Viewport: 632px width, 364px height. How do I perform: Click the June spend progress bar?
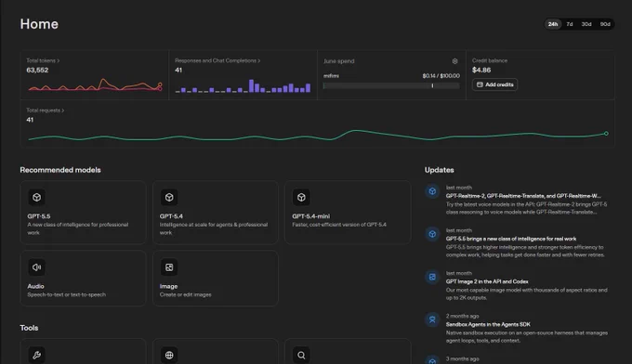coord(391,85)
